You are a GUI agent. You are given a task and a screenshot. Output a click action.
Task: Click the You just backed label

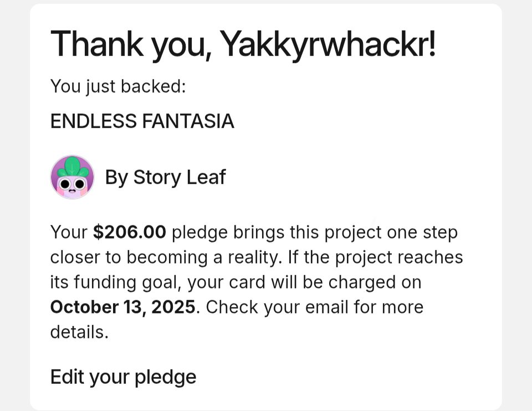coord(117,87)
